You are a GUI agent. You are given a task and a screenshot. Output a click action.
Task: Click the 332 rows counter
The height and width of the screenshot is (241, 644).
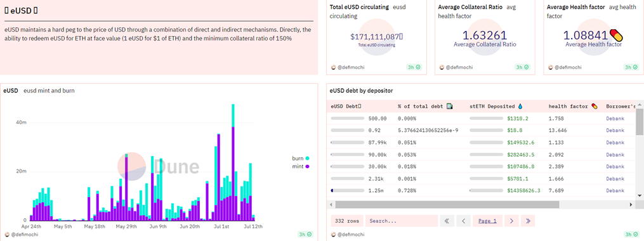tap(346, 221)
